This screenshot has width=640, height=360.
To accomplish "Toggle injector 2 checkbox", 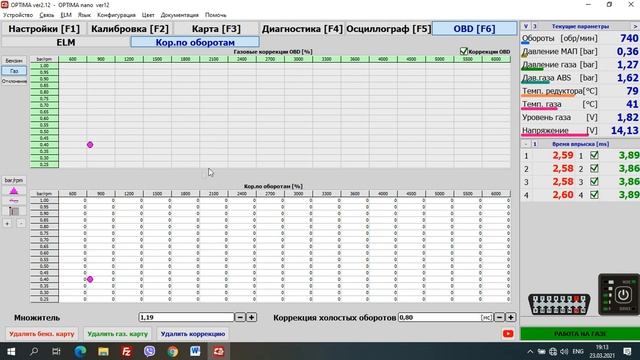I will point(594,169).
